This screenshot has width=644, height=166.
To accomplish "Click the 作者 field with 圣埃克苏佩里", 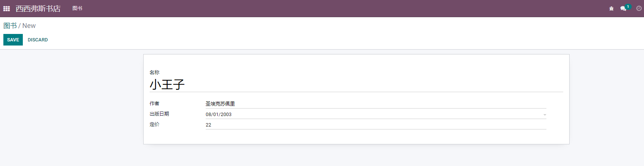I will (376, 104).
